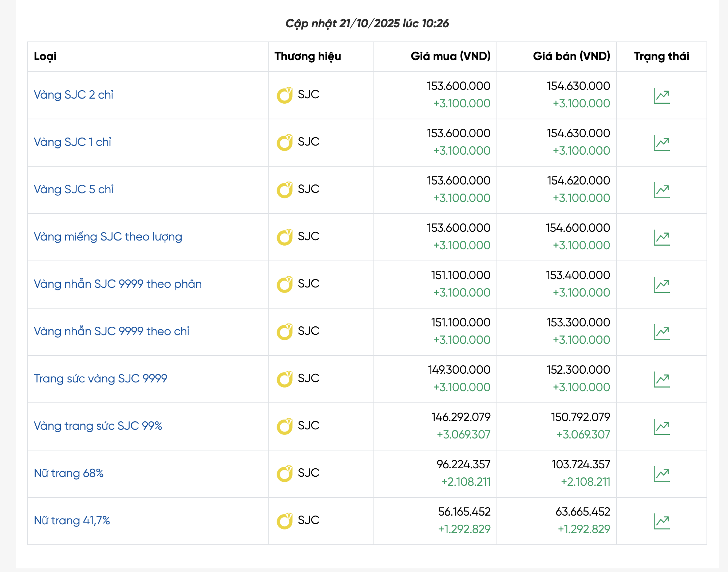Click the Giá mua (VND) column header
This screenshot has width=728, height=572.
[x=450, y=56]
